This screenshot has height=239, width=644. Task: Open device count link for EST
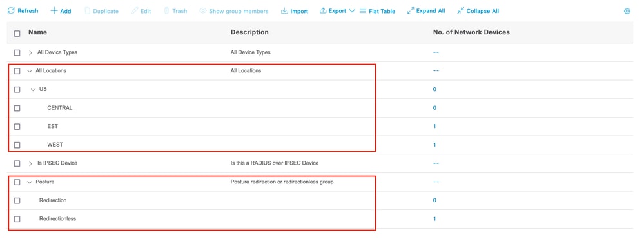pyautogui.click(x=434, y=127)
